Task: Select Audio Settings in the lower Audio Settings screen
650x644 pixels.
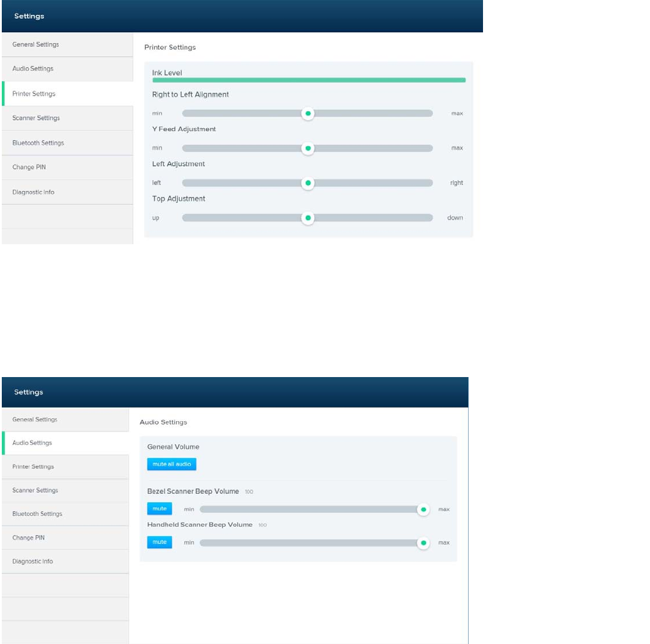Action: [x=65, y=443]
